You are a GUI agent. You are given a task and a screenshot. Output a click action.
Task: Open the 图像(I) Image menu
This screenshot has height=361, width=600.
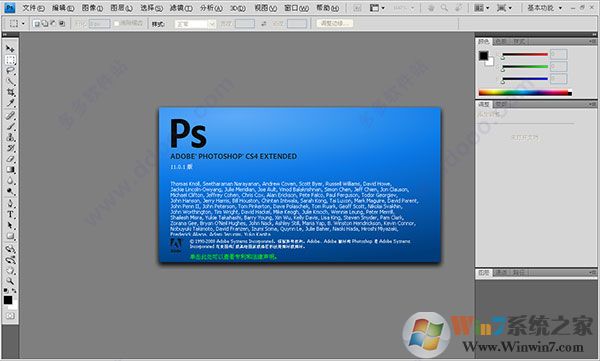pyautogui.click(x=92, y=8)
